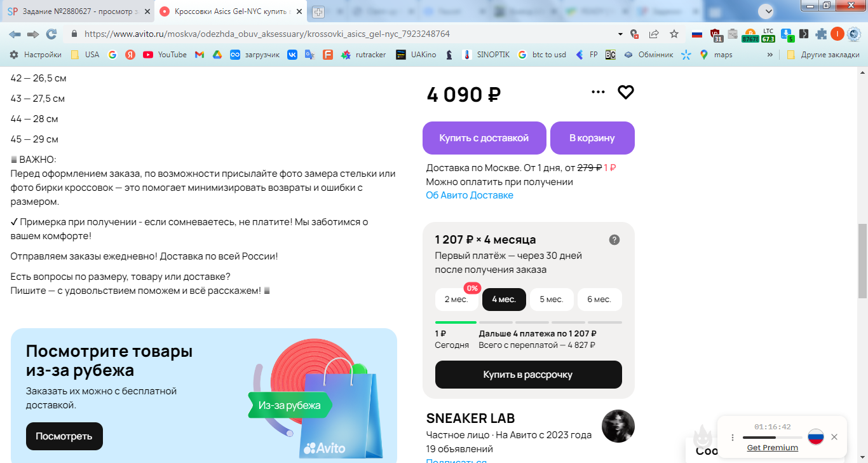Viewport: 868px width, 463px height.
Task: Go back to previous page
Action: [x=15, y=34]
